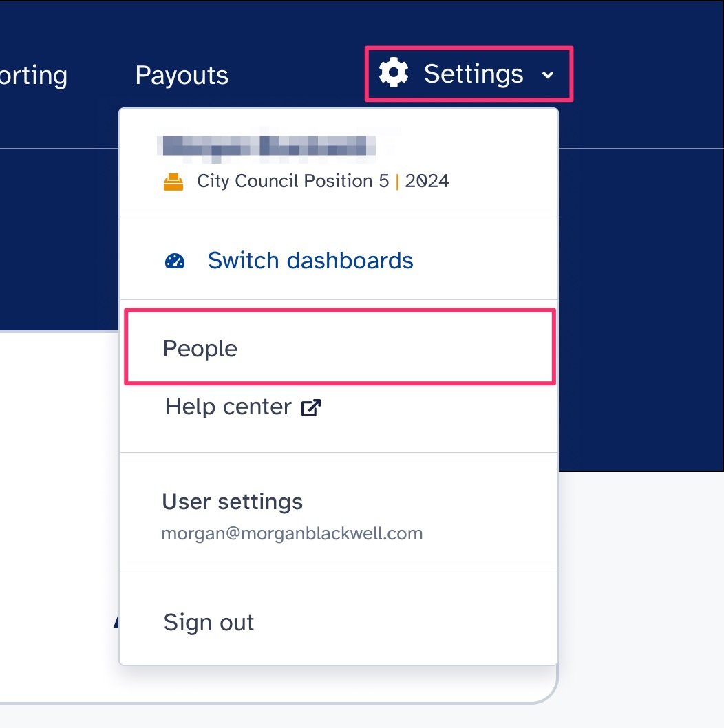The height and width of the screenshot is (728, 724).
Task: Click the blurred account name
Action: pos(267,145)
